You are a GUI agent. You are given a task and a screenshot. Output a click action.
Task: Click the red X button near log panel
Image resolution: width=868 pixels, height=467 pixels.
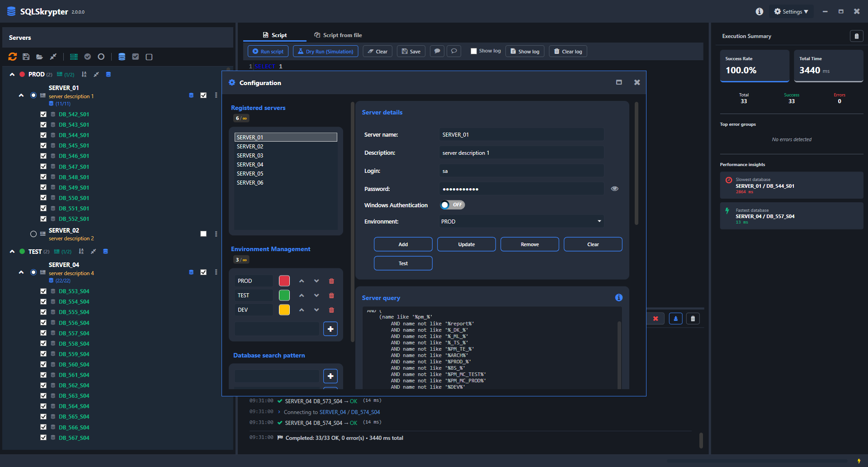[x=656, y=319]
